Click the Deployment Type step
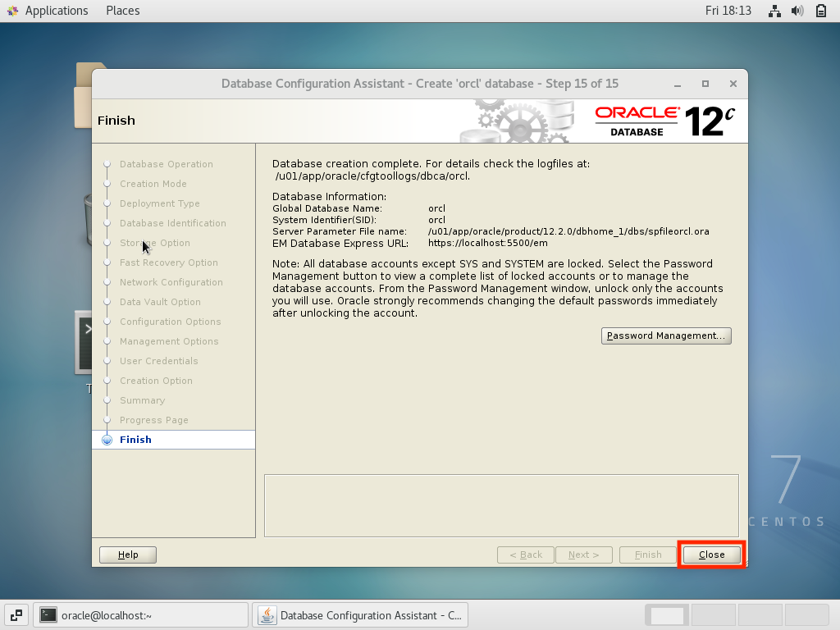 coord(159,203)
